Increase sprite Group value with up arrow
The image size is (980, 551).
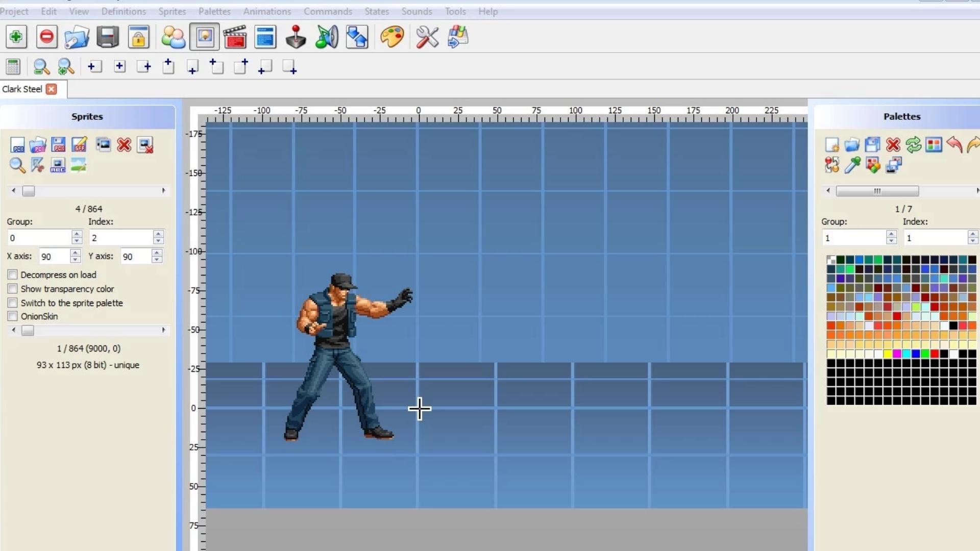coord(77,234)
